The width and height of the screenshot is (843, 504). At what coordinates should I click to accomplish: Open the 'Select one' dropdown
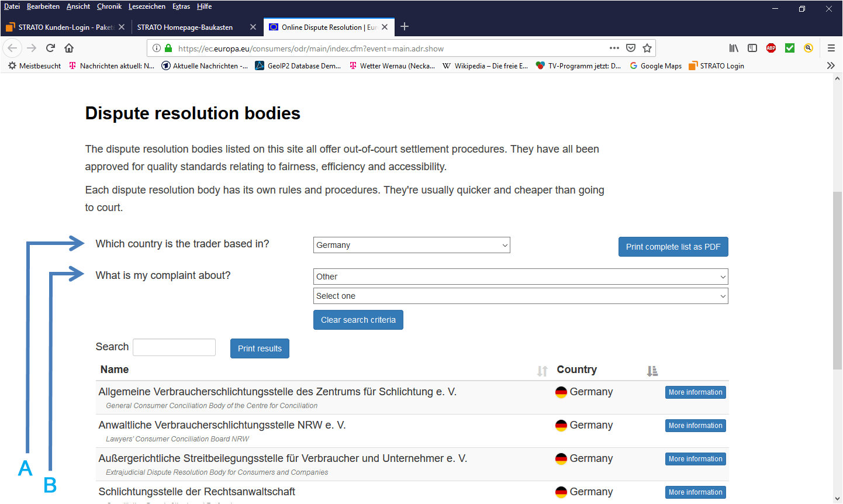[x=520, y=296]
